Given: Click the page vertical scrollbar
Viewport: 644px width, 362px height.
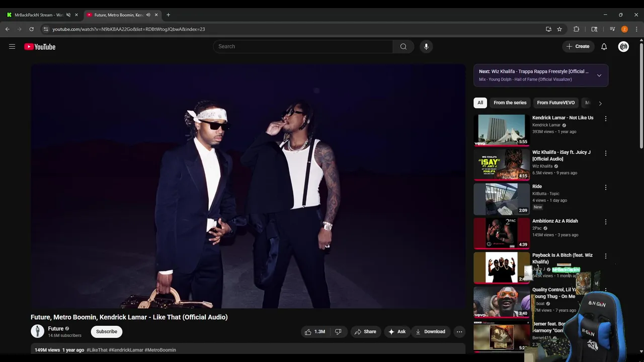Looking at the screenshot, I should (641, 96).
